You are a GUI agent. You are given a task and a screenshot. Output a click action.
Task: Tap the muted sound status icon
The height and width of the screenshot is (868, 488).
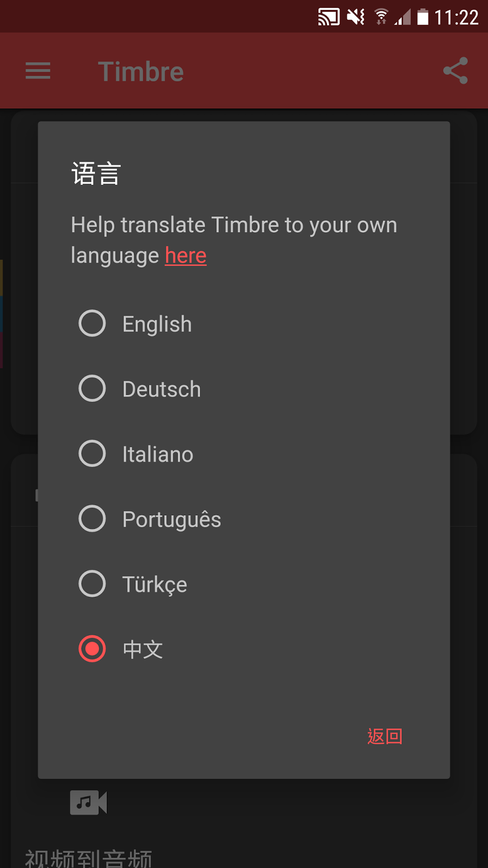coord(356,17)
